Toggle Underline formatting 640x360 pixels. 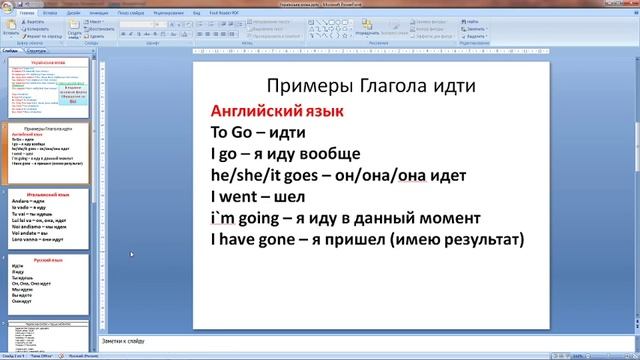point(139,34)
